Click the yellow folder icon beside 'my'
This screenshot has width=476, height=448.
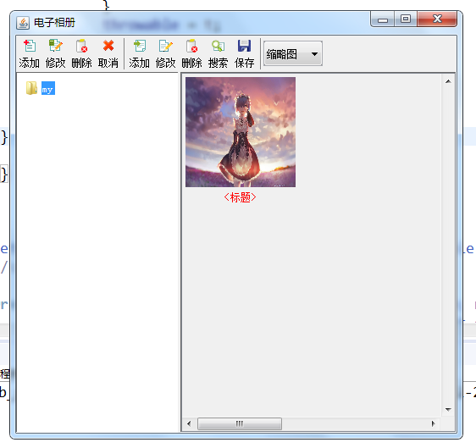[x=31, y=88]
